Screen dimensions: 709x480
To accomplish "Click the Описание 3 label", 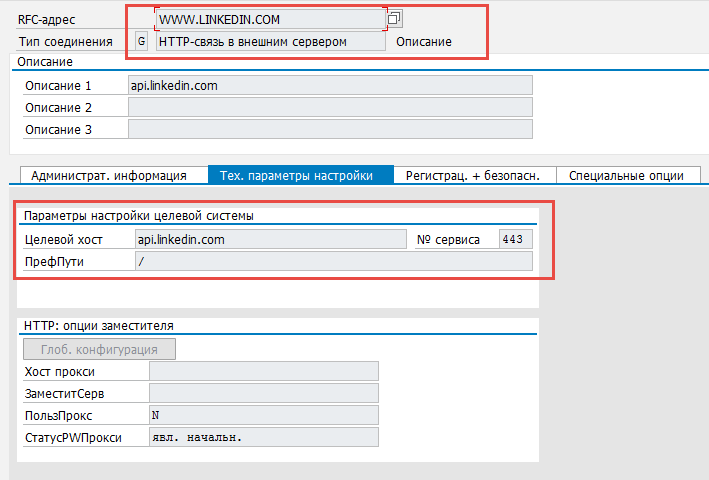I will (x=58, y=130).
